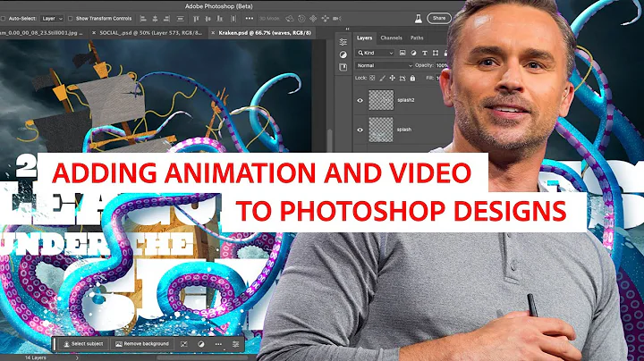Filter layers by shape layers icon
Screen dimensions: 644x361
(x=436, y=53)
